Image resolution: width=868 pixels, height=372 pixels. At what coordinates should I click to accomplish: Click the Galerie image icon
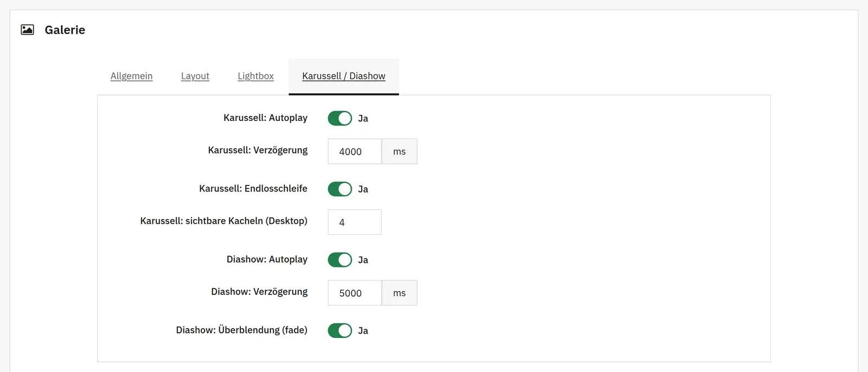pyautogui.click(x=28, y=30)
